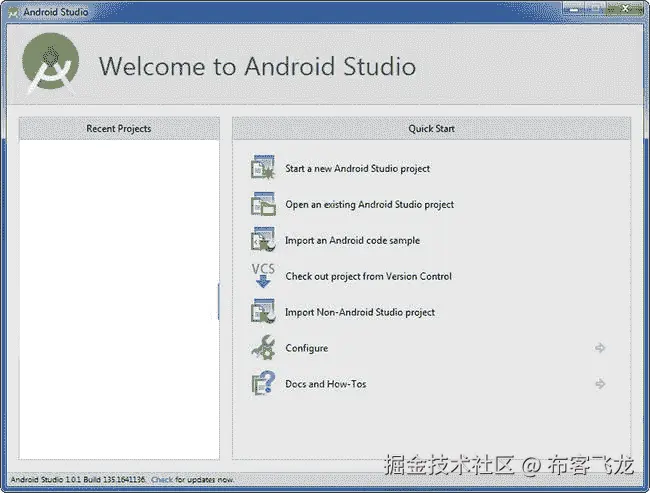Start a new Android Studio project
650x493 pixels.
point(357,168)
